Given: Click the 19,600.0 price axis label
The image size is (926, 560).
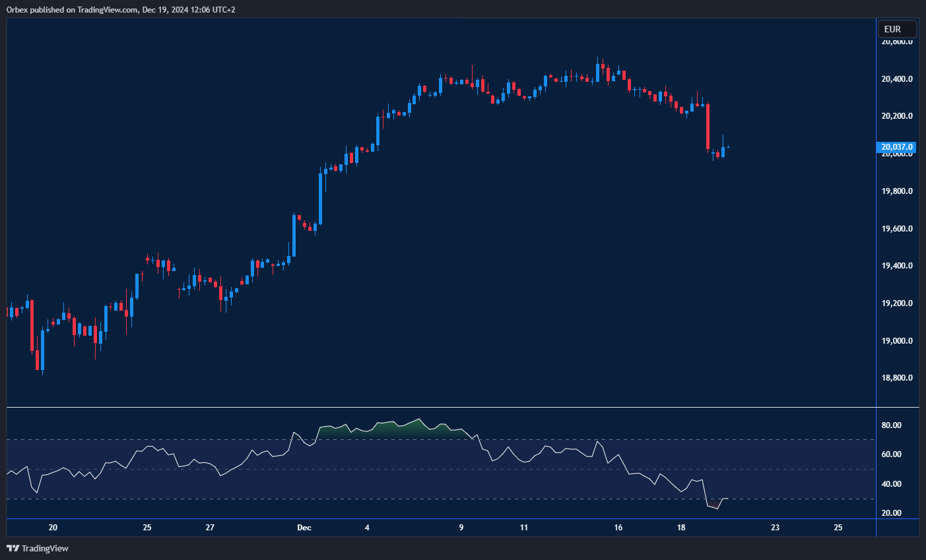Looking at the screenshot, I should point(897,229).
